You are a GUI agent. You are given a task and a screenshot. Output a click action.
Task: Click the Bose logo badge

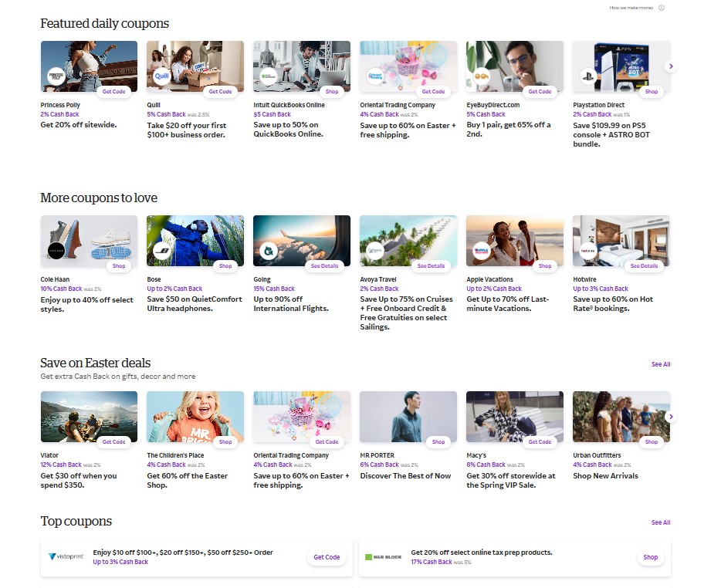click(162, 251)
